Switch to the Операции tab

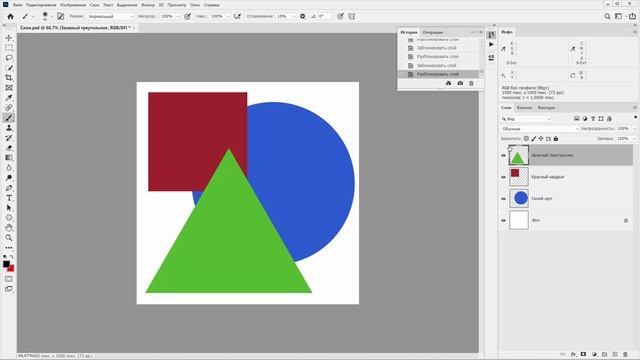(x=433, y=32)
